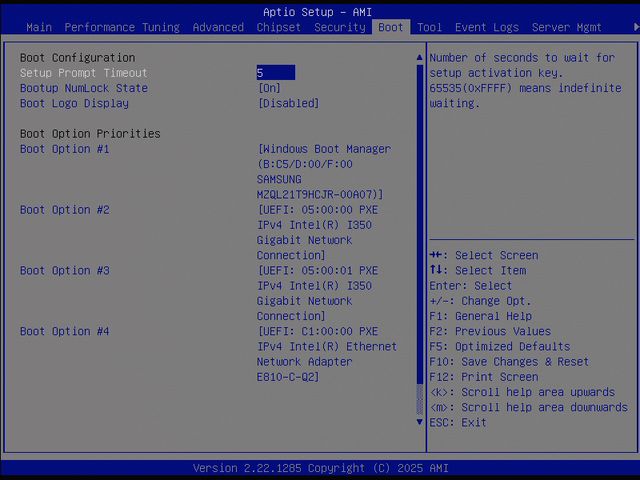
Task: Open Windows Boot Manager value for Boot Option #1
Action: [324, 172]
